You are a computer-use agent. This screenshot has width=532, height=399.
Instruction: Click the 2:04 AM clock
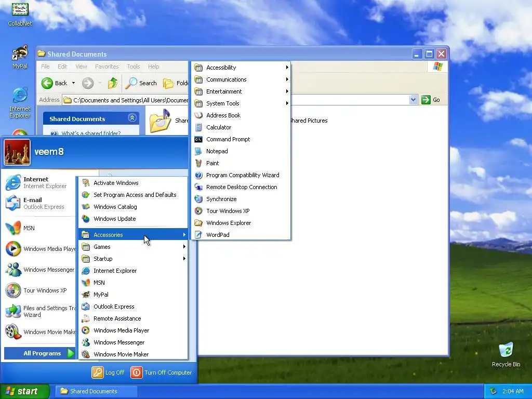tap(513, 391)
